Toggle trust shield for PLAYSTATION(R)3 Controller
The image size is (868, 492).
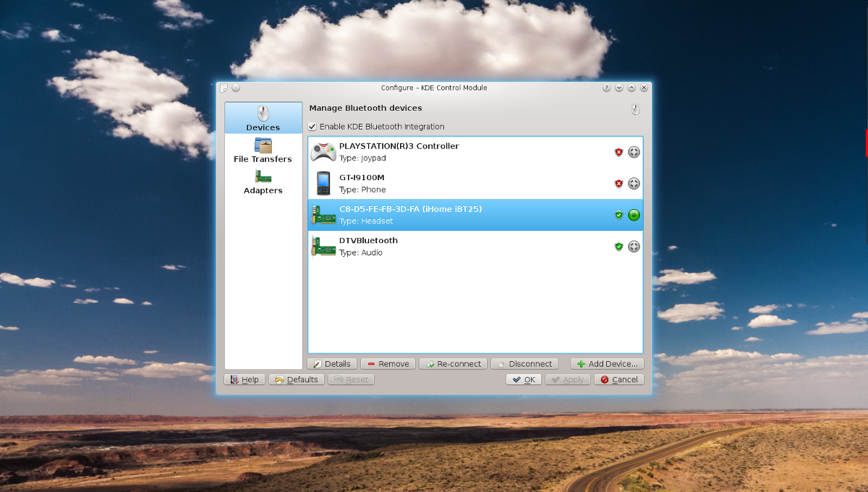click(618, 152)
